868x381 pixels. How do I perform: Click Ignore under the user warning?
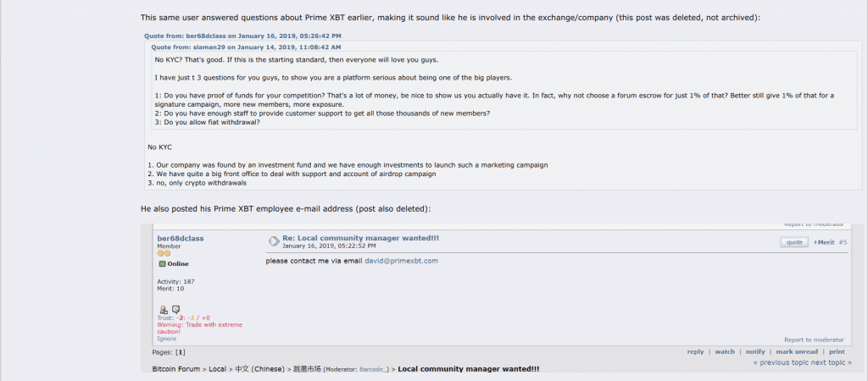(x=167, y=339)
